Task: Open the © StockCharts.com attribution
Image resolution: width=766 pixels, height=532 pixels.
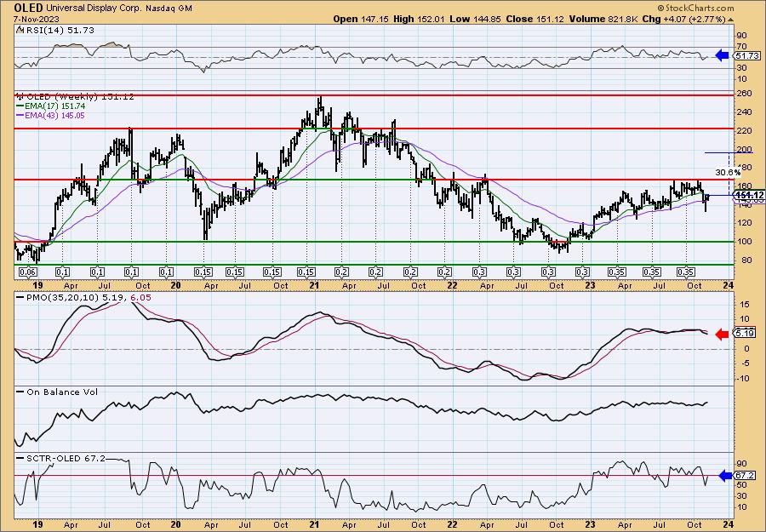Action: coord(695,8)
